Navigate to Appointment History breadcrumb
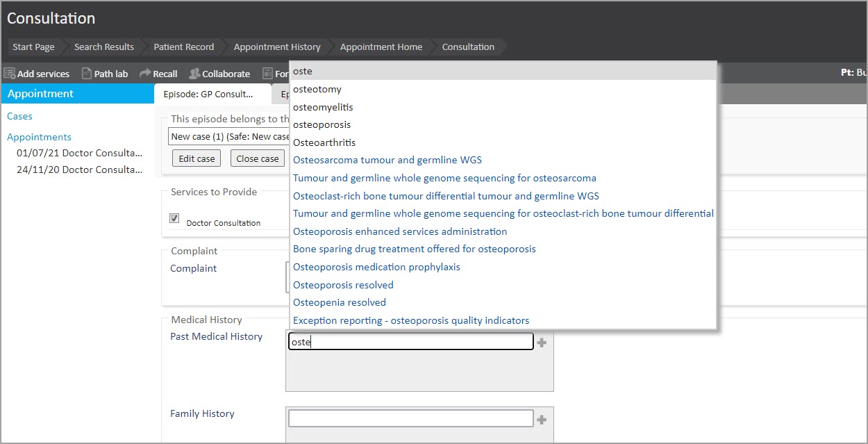The height and width of the screenshot is (444, 868). [x=276, y=47]
